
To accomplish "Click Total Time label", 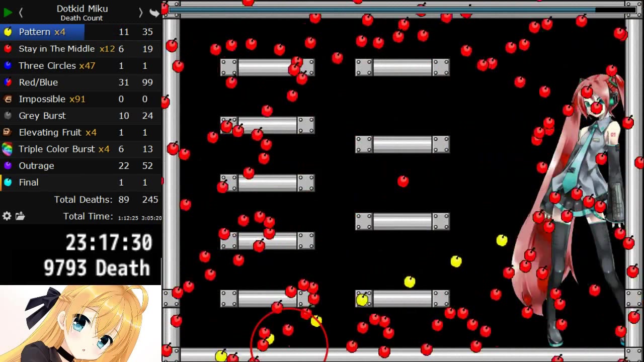I will tap(88, 216).
